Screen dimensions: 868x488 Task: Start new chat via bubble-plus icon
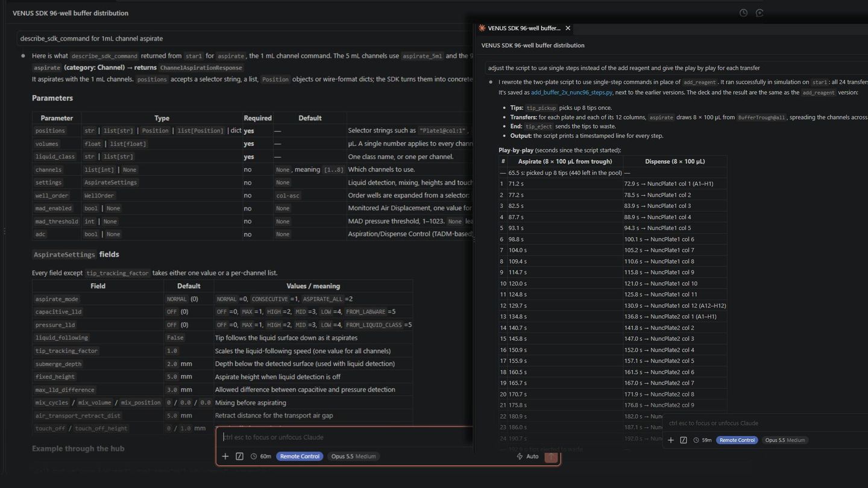[759, 13]
